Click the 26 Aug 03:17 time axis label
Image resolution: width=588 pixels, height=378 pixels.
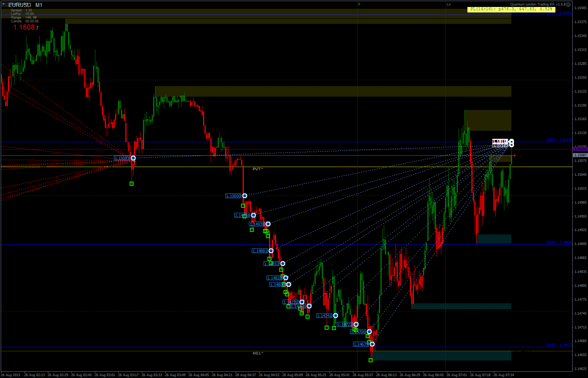coord(128,375)
